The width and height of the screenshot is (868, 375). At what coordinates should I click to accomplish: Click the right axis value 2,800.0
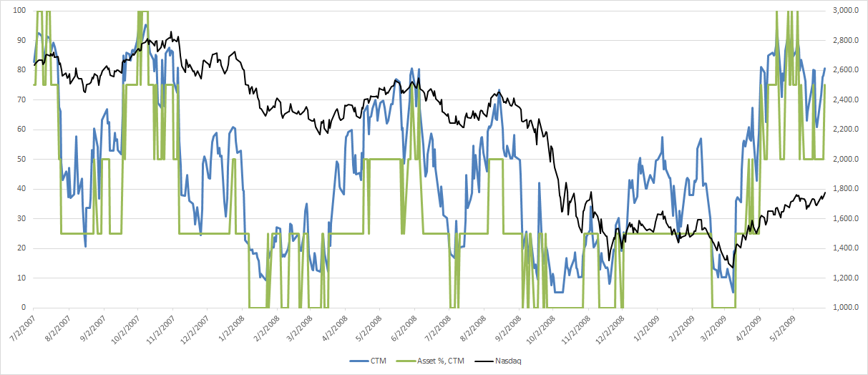pos(844,41)
